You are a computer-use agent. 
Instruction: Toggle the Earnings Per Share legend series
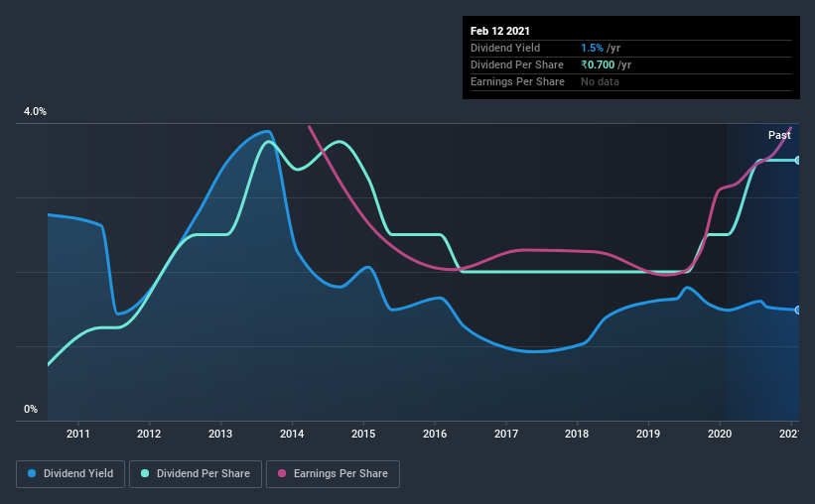coord(333,474)
